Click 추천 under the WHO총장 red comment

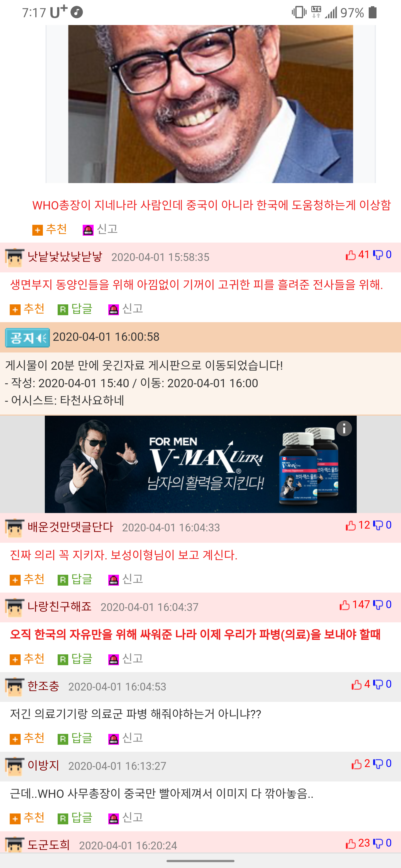click(50, 230)
